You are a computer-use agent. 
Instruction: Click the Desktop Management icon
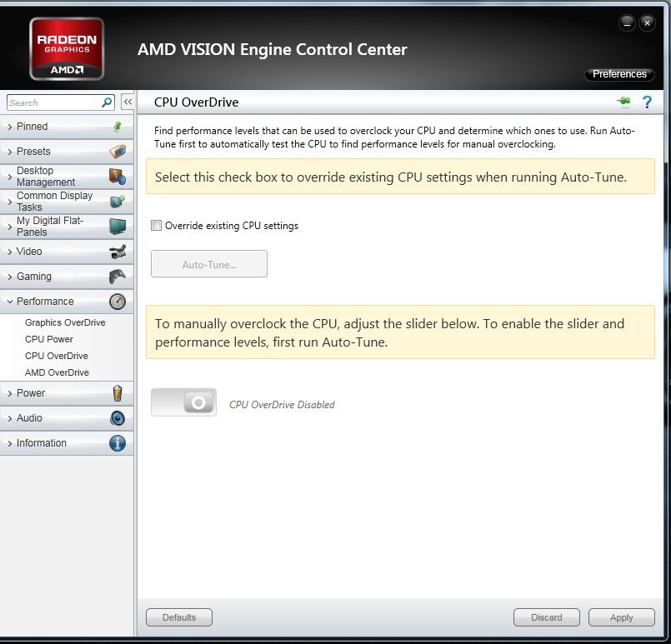(x=118, y=176)
